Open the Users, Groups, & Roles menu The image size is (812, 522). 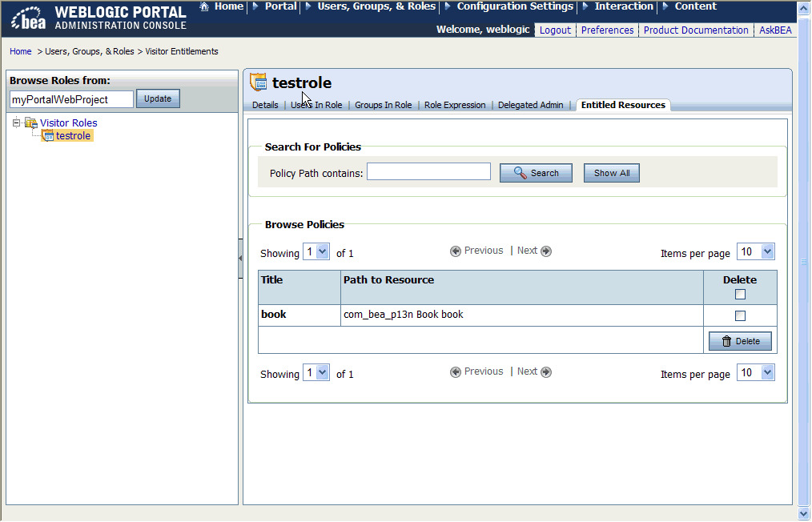[376, 6]
